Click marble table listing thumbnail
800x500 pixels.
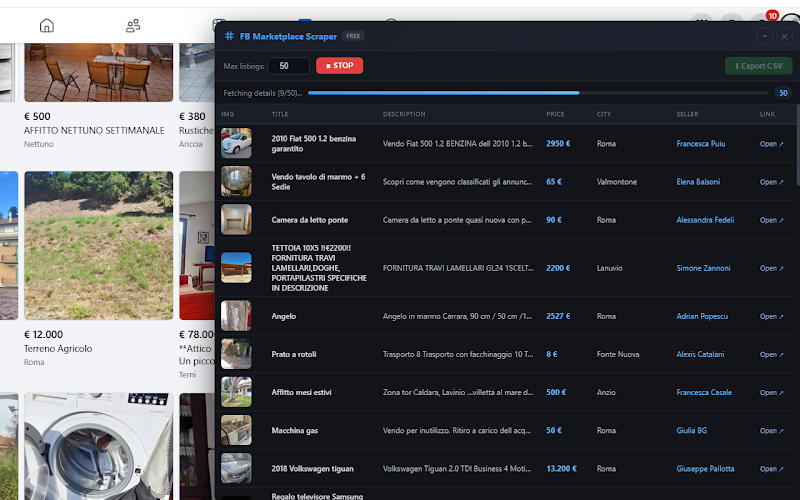(x=236, y=181)
